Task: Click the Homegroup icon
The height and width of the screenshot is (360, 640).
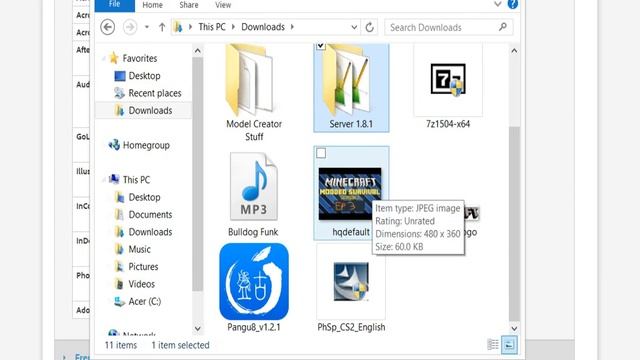Action: click(x=114, y=145)
